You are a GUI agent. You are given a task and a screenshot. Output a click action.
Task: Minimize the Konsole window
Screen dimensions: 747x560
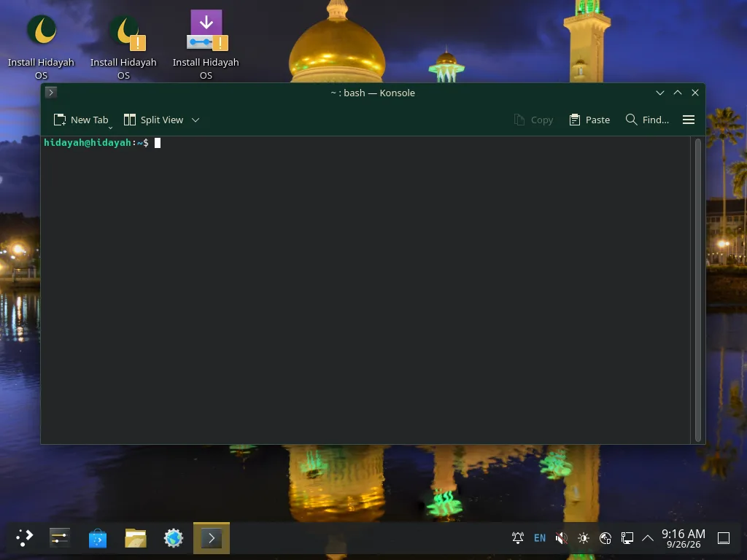[x=659, y=93]
